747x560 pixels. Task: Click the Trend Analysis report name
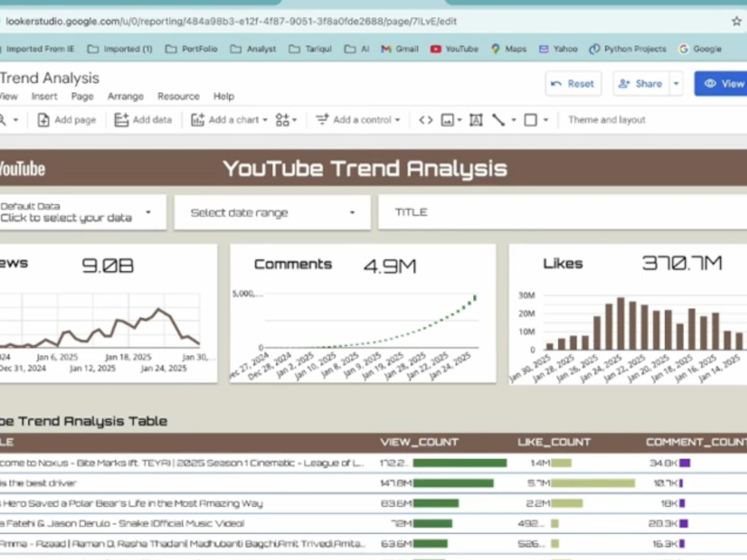[49, 78]
